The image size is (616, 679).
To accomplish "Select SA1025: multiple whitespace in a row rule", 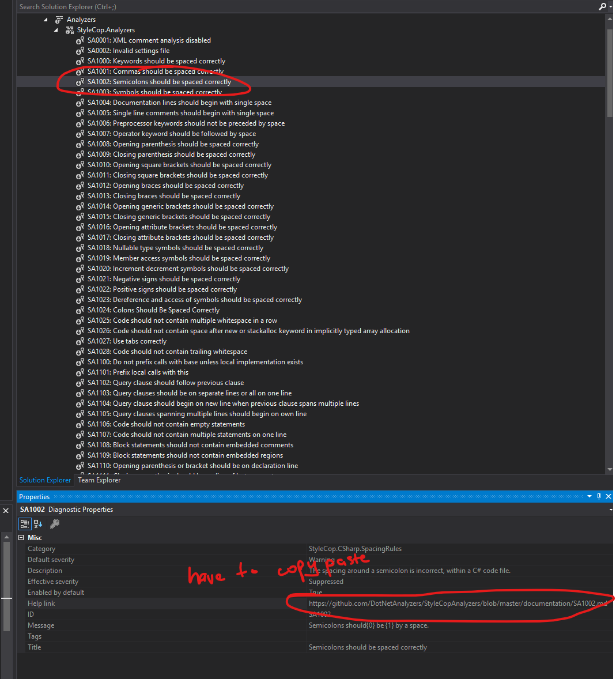I will click(182, 320).
